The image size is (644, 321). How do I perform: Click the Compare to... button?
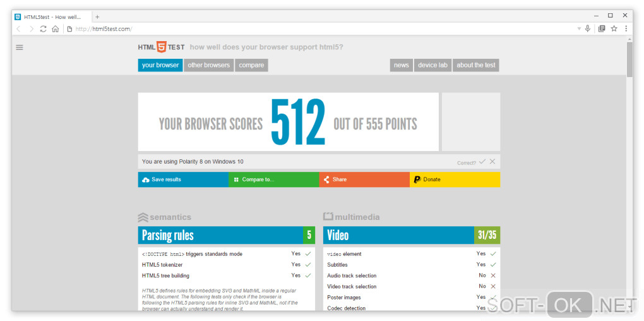click(274, 179)
